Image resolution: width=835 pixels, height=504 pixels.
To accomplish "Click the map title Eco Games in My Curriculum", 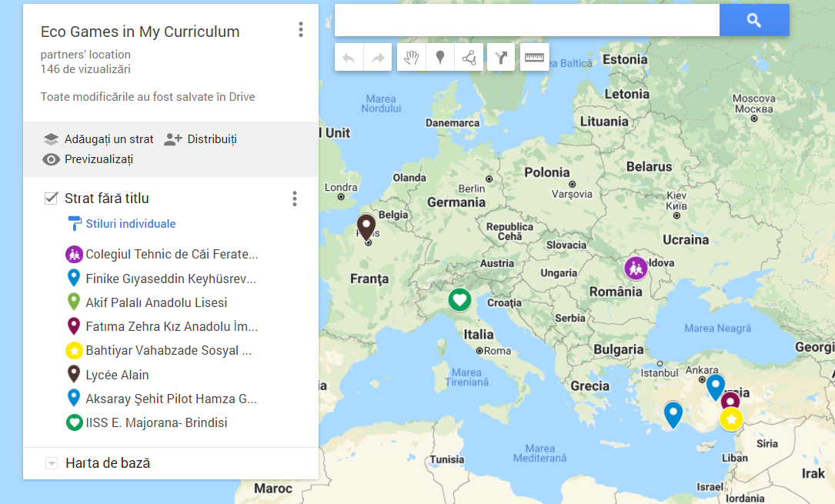I will pos(140,32).
